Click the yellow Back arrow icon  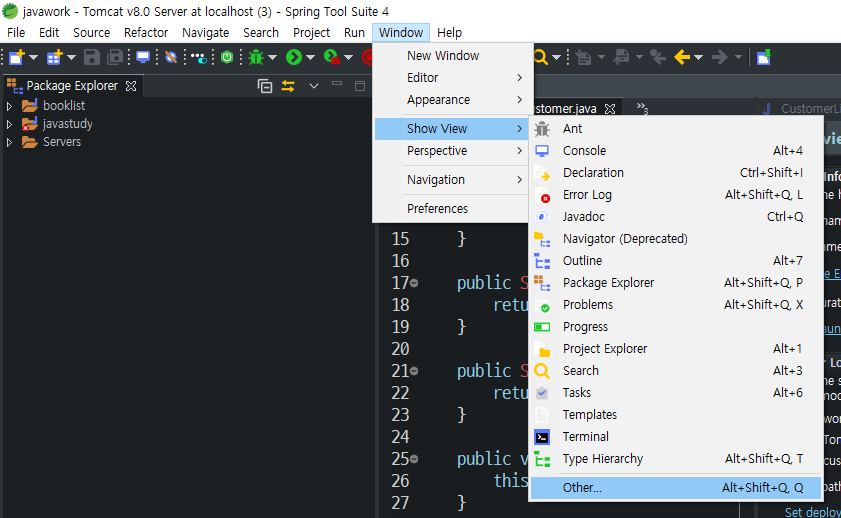tap(682, 57)
